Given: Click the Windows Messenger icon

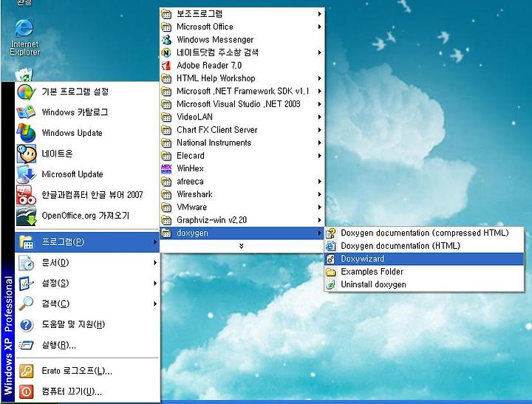Looking at the screenshot, I should (x=166, y=40).
